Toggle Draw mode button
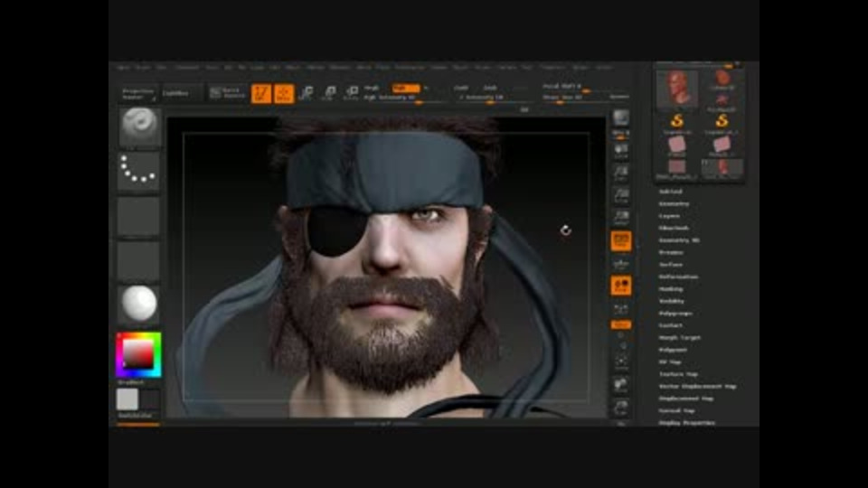The height and width of the screenshot is (488, 868). tap(284, 93)
